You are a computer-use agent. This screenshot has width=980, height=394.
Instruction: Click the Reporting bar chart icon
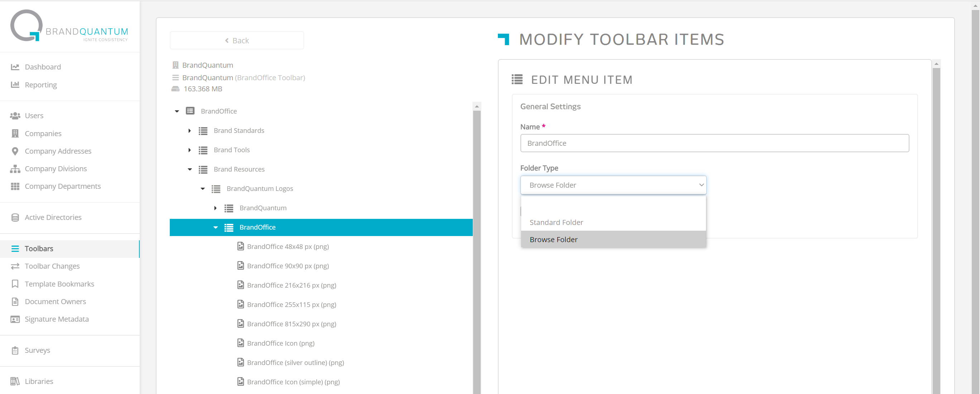point(15,85)
